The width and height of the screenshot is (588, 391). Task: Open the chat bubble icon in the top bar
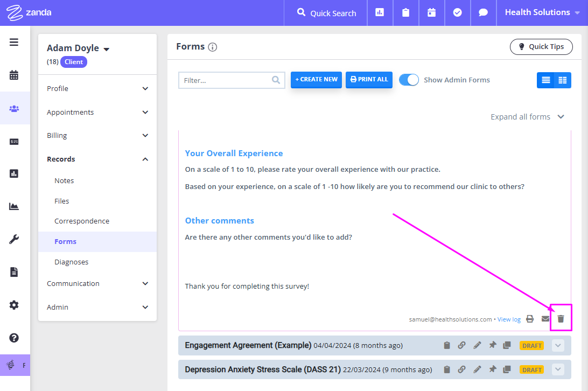[x=483, y=12]
